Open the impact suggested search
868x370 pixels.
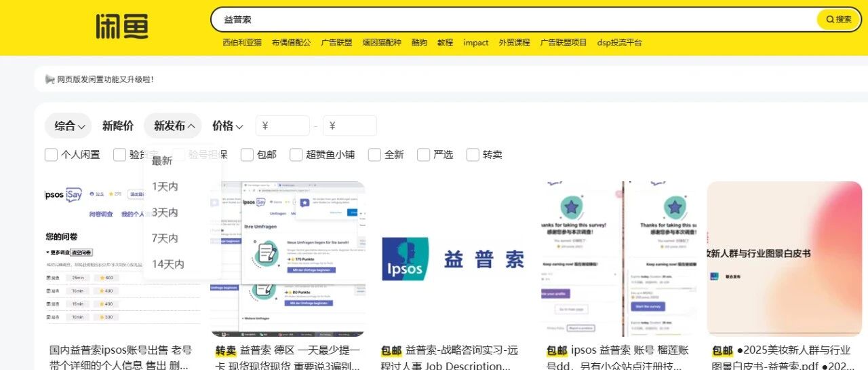(476, 42)
